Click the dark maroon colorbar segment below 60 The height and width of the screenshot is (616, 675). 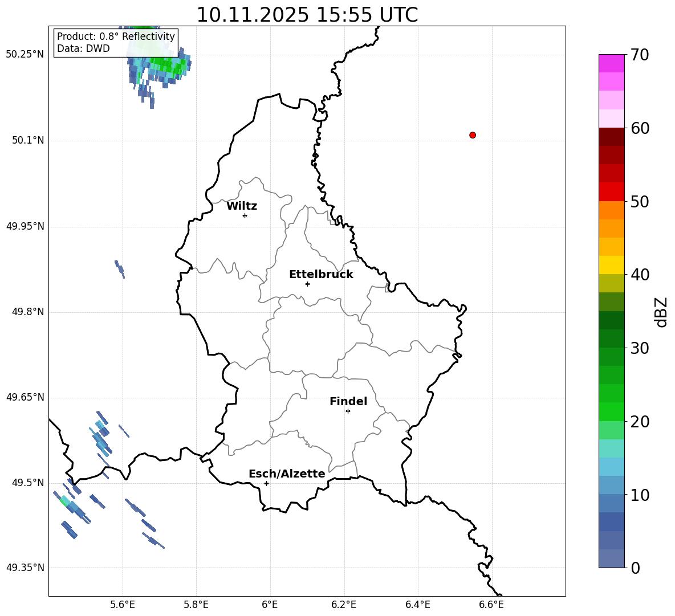pyautogui.click(x=612, y=137)
